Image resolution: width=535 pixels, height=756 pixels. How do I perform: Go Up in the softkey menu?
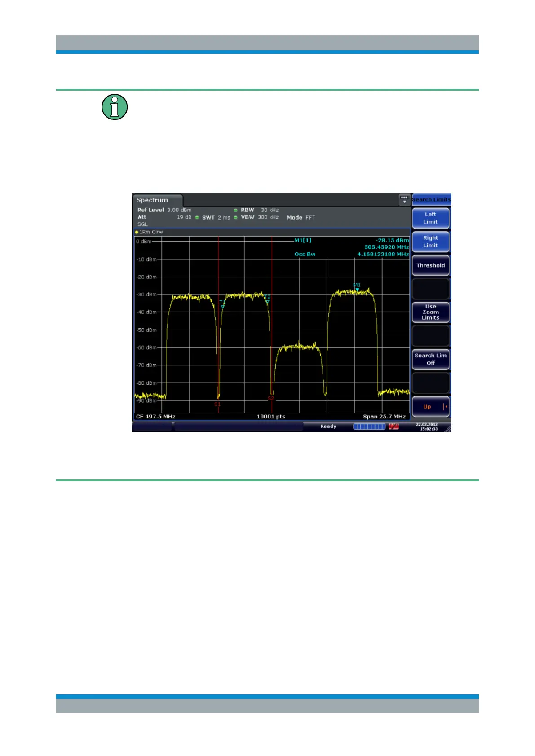point(430,407)
